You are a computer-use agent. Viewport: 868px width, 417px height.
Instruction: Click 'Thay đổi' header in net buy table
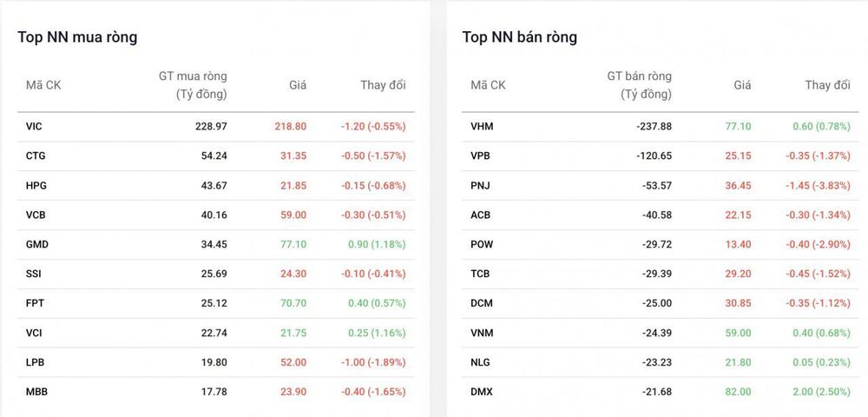tap(383, 85)
